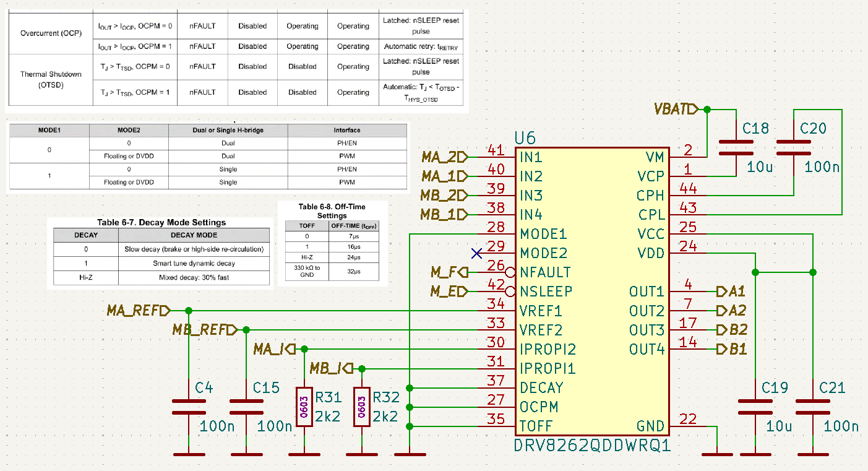868x471 pixels.
Task: Select the IPROPI2 pin name
Action: (x=548, y=349)
